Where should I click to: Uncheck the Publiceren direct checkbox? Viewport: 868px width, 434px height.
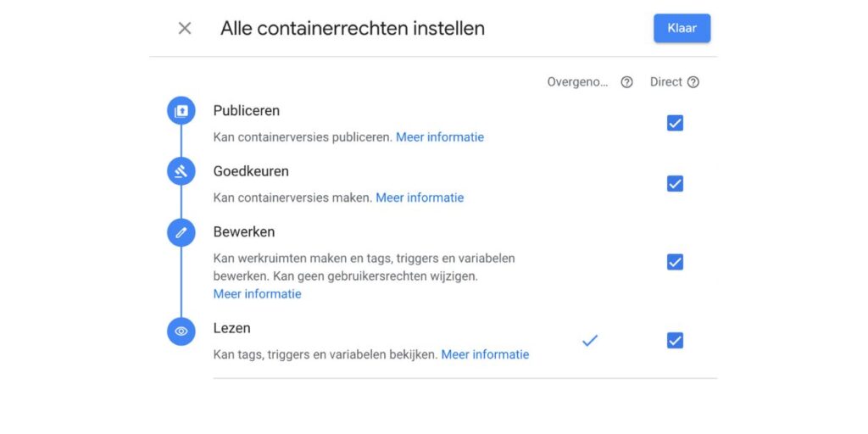(675, 123)
